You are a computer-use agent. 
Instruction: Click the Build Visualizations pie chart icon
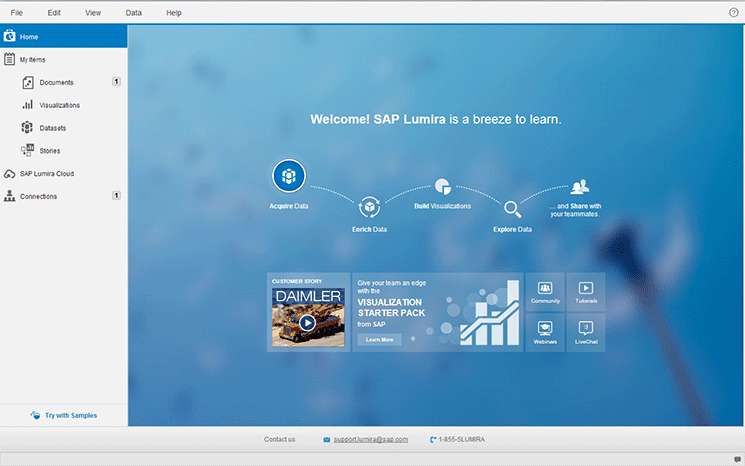click(442, 187)
